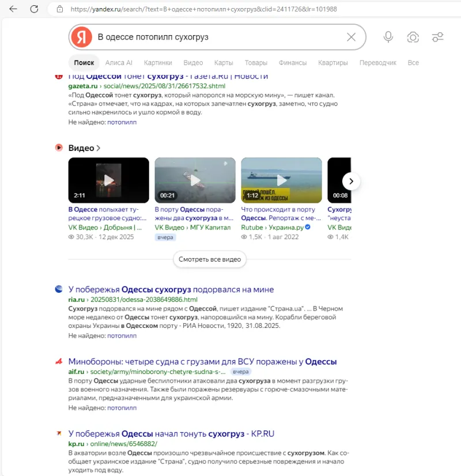This screenshot has height=476, width=461.
Task: Click the verified badge next to Украина.ру
Action: 308,227
